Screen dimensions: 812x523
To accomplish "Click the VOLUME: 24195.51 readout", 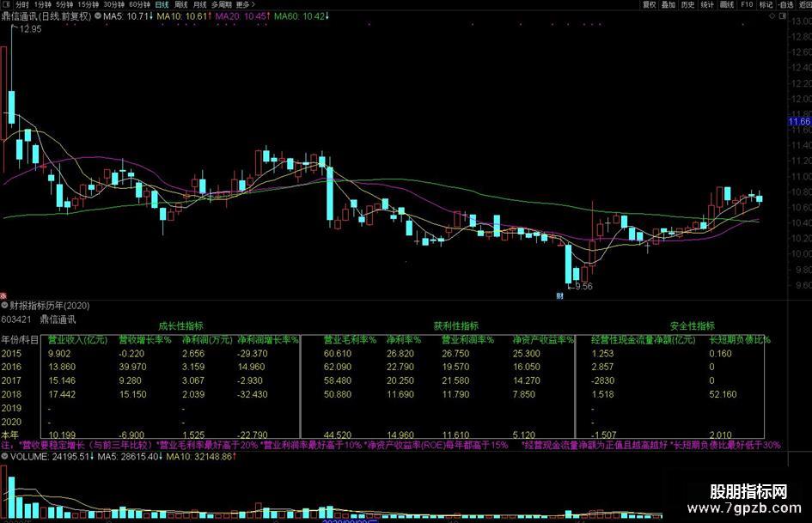I will pos(51,457).
